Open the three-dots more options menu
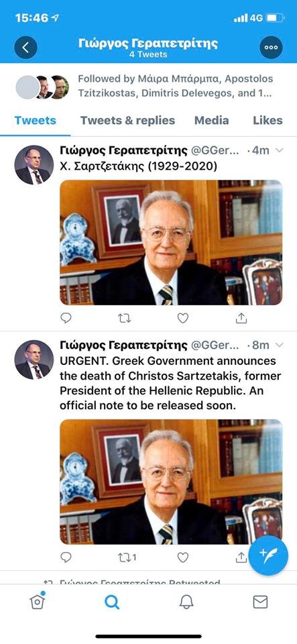 click(x=271, y=47)
